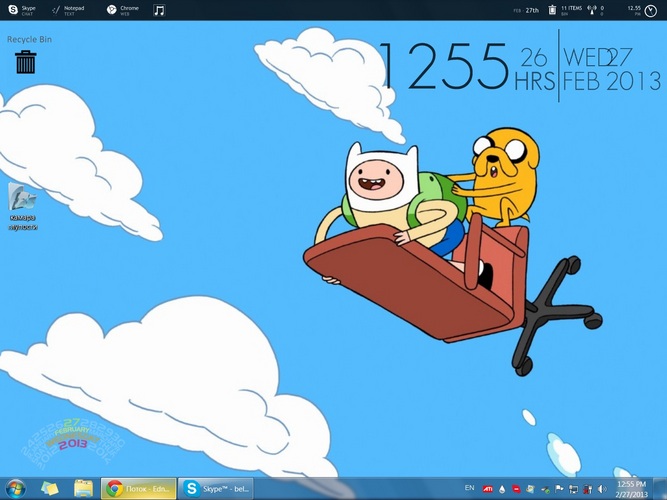The image size is (667, 500).
Task: Click the water drop tray icon
Action: (502, 489)
